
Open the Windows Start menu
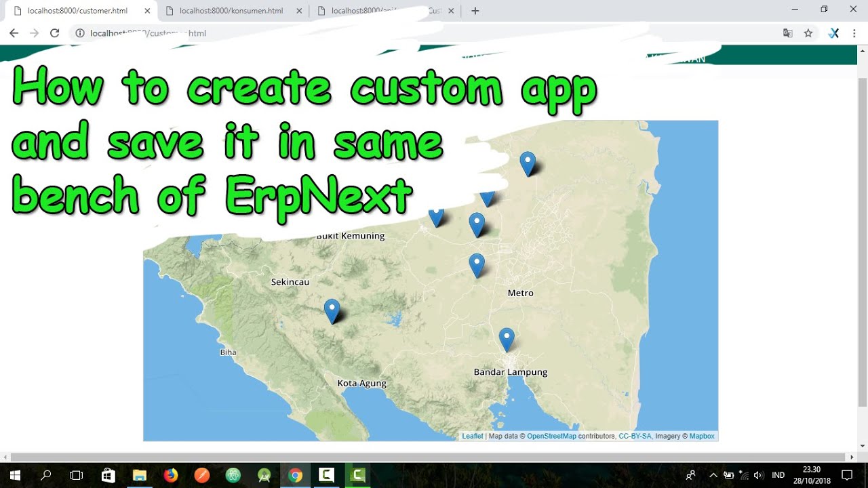[15, 475]
